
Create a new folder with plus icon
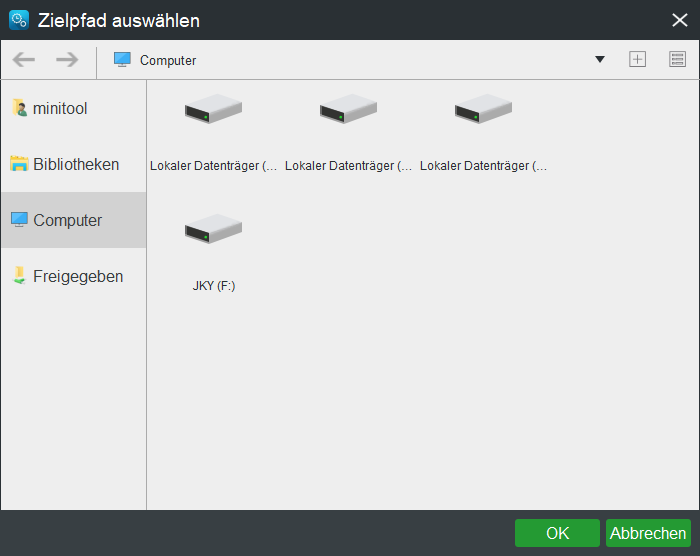tap(637, 60)
